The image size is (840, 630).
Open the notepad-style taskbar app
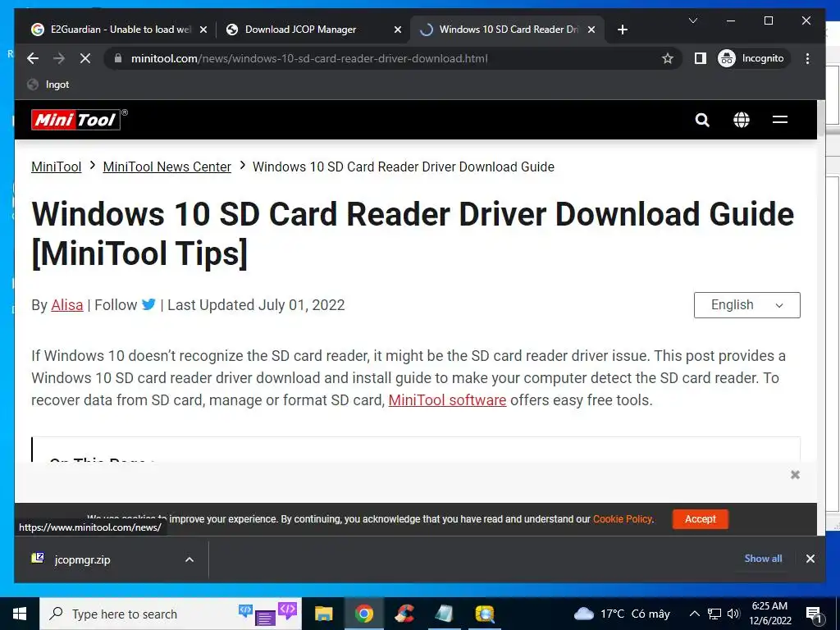coord(444,614)
